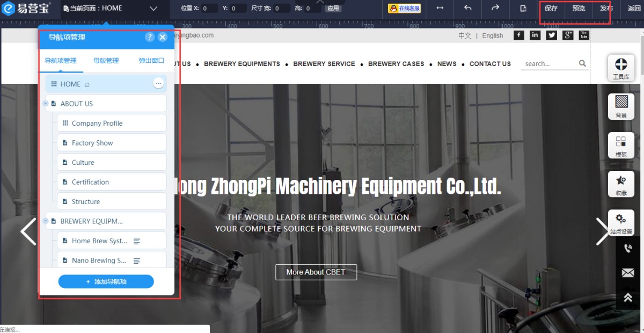The image size is (644, 333).
Task: Switch language to 中文
Action: [465, 35]
